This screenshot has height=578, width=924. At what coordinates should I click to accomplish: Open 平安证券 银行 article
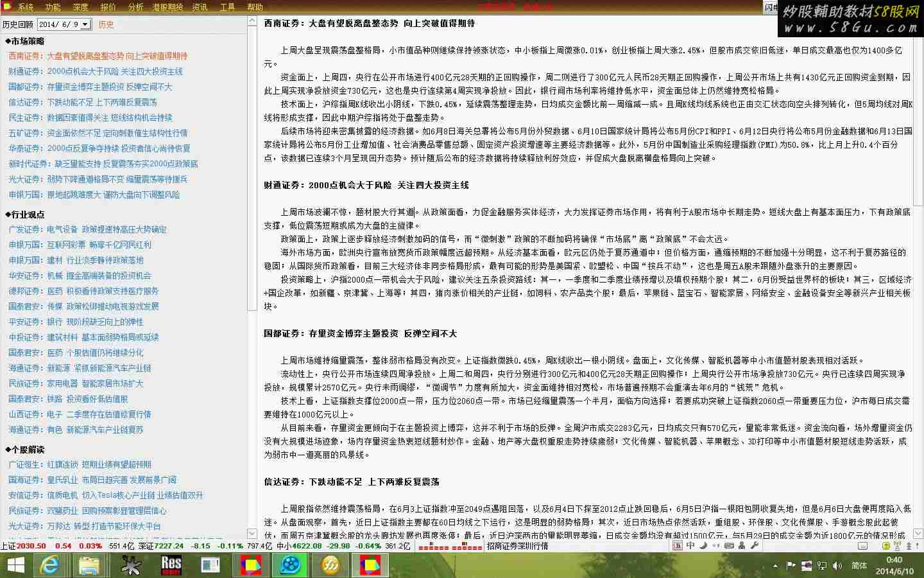tap(76, 322)
